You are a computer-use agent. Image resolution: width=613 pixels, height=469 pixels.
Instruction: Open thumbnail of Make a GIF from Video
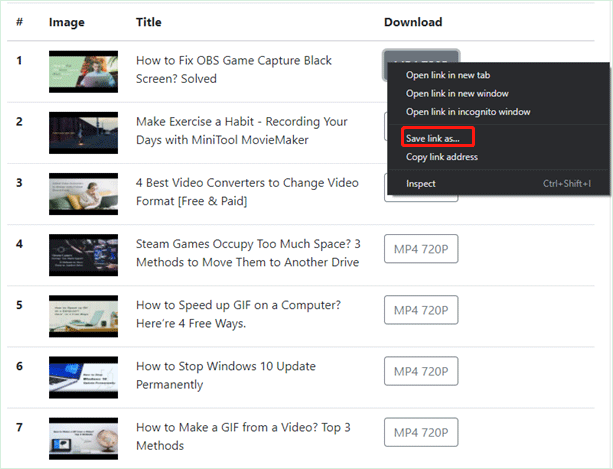coord(83,439)
